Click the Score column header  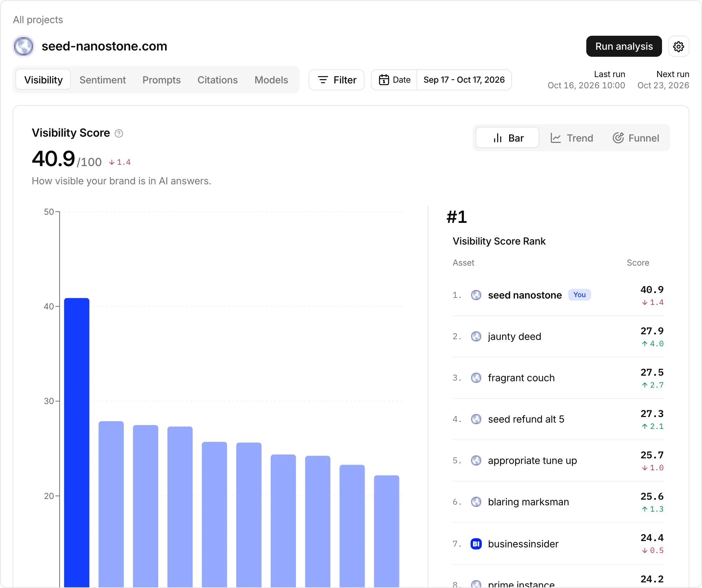638,262
